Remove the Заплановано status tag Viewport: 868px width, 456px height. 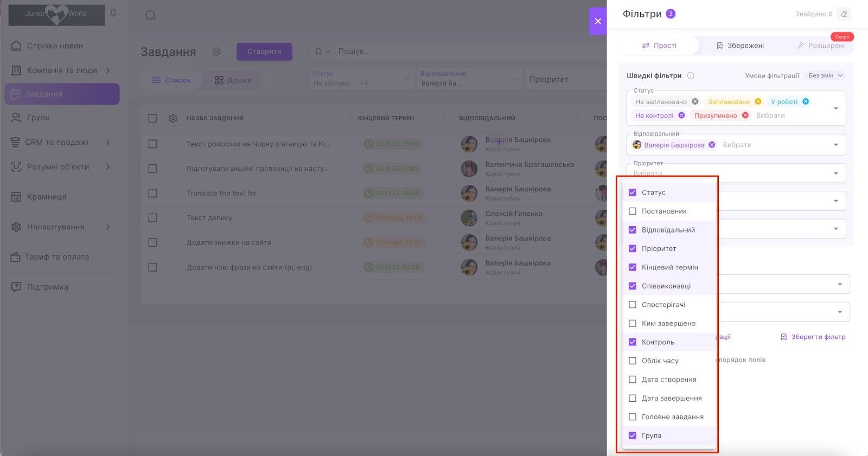[x=758, y=101]
